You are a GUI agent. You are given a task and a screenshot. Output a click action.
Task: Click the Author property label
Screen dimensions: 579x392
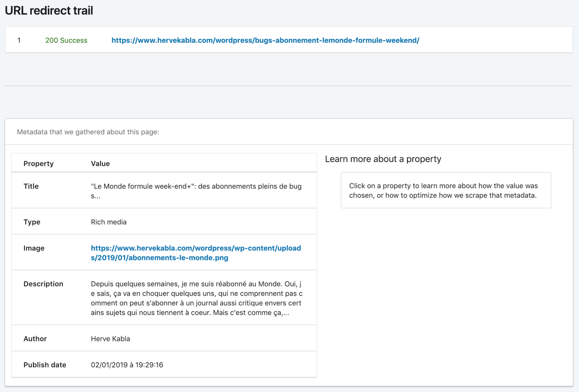click(x=35, y=339)
